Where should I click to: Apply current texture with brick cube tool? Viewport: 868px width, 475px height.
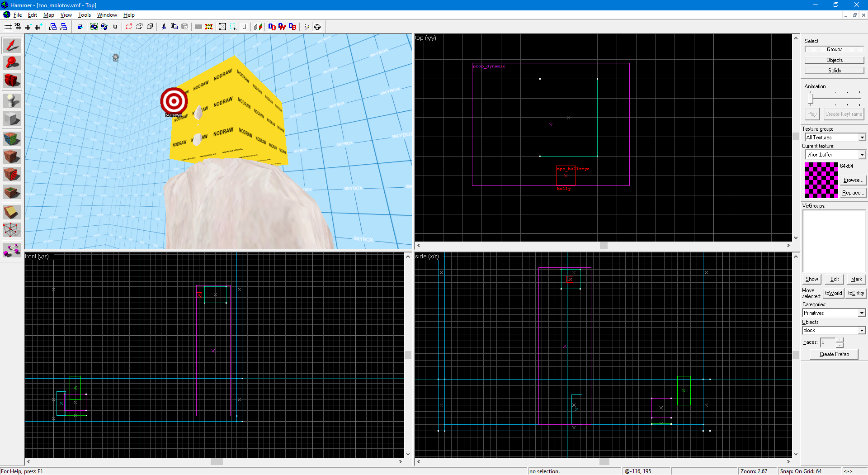tap(12, 157)
